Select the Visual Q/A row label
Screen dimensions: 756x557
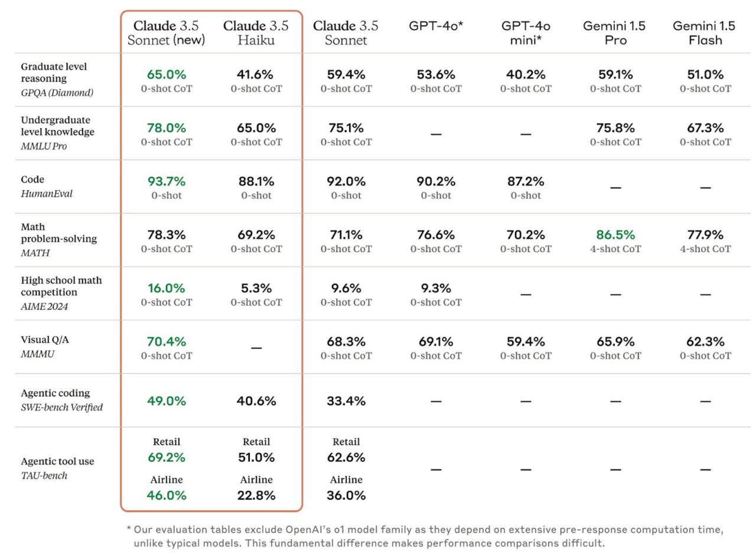click(44, 340)
